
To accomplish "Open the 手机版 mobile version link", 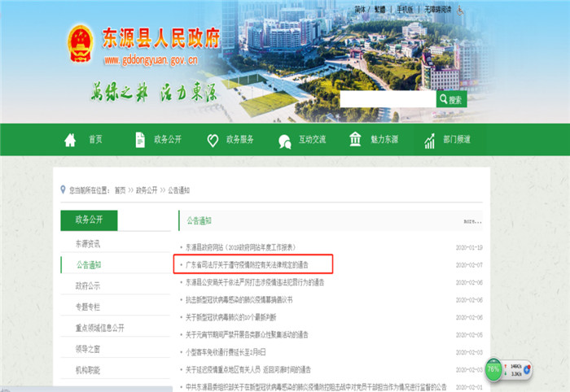I will point(405,10).
